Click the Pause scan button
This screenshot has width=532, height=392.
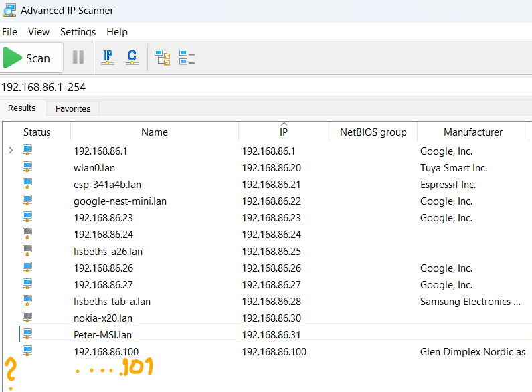[x=78, y=57]
